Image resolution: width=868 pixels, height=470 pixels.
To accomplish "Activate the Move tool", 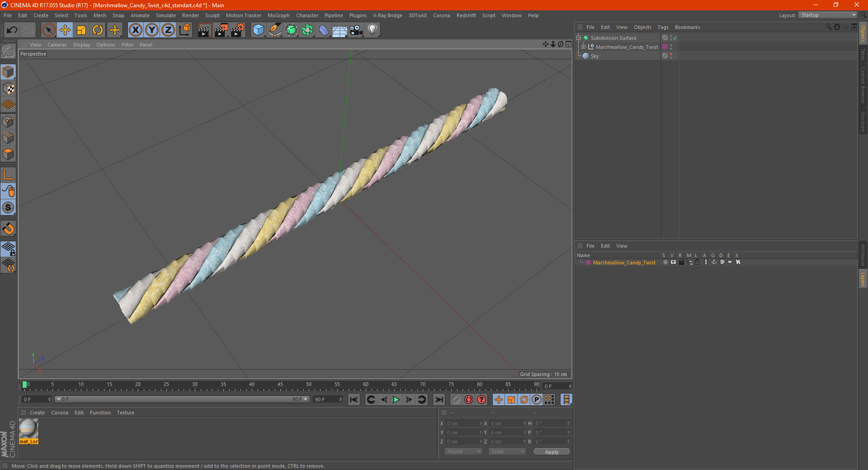I will pyautogui.click(x=65, y=30).
